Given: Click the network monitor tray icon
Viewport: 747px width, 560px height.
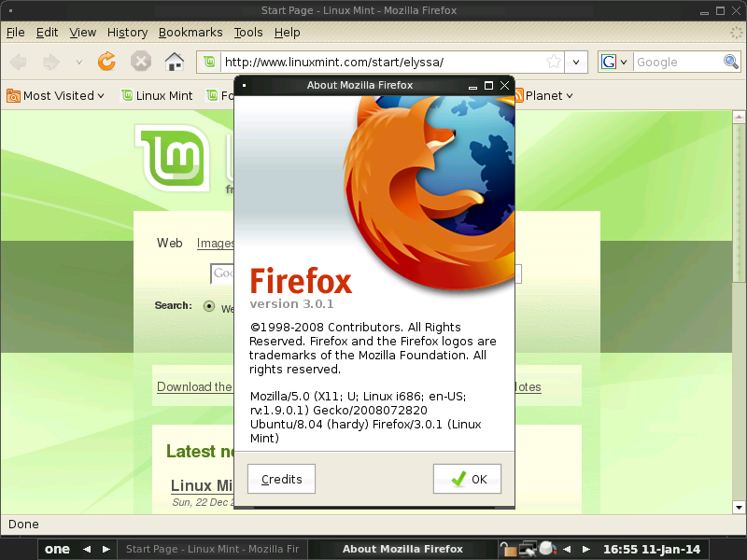Looking at the screenshot, I should point(528,549).
